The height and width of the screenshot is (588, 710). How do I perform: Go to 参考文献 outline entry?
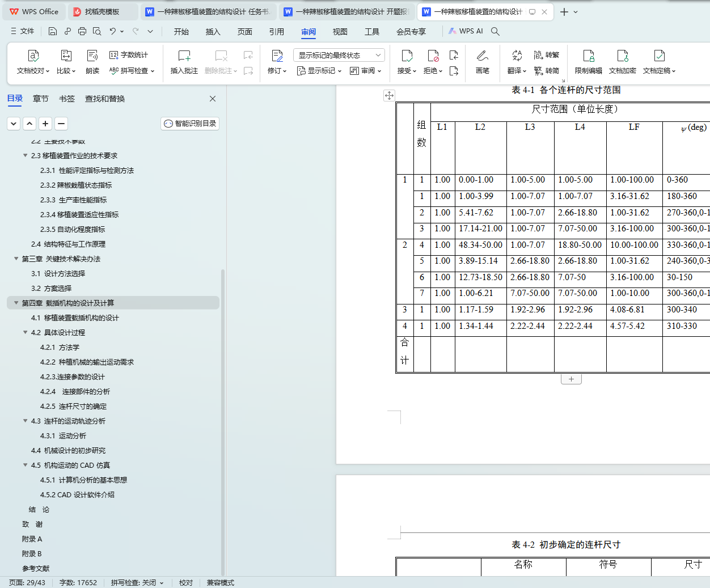[36, 568]
